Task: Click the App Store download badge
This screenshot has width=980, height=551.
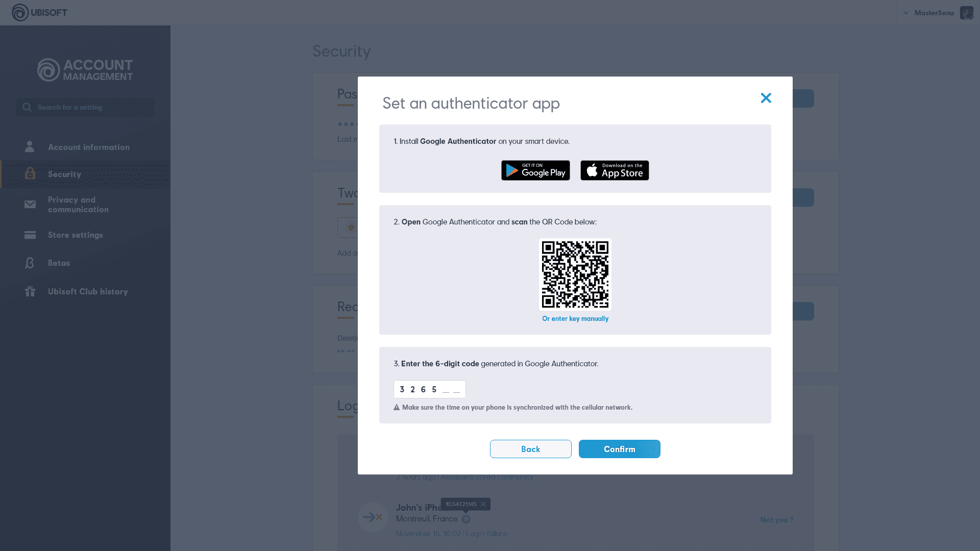Action: coord(615,170)
